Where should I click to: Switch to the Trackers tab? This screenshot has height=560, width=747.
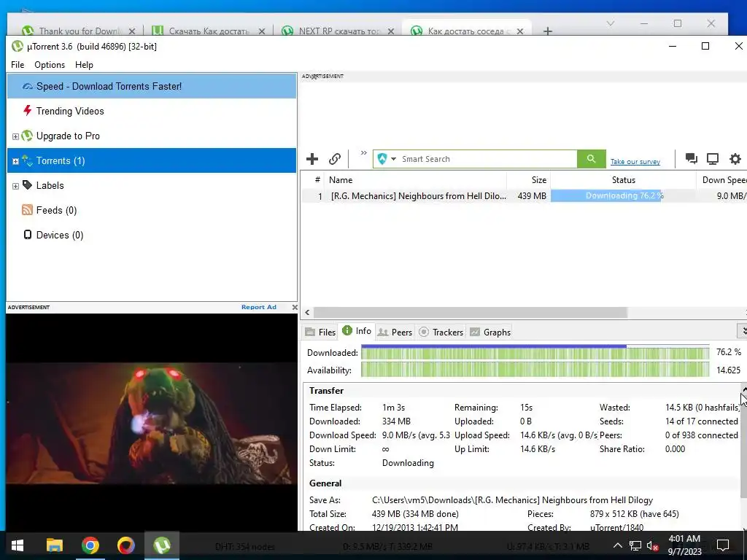click(x=441, y=332)
